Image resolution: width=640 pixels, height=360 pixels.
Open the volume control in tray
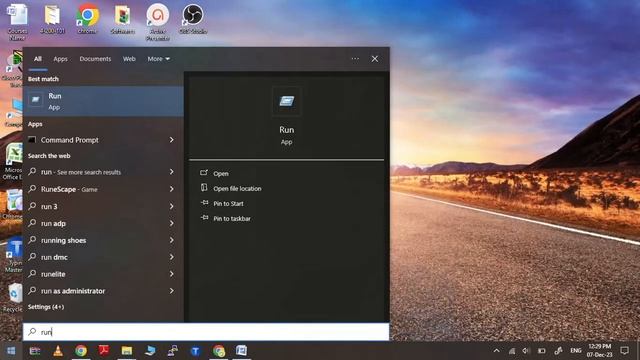tap(526, 351)
